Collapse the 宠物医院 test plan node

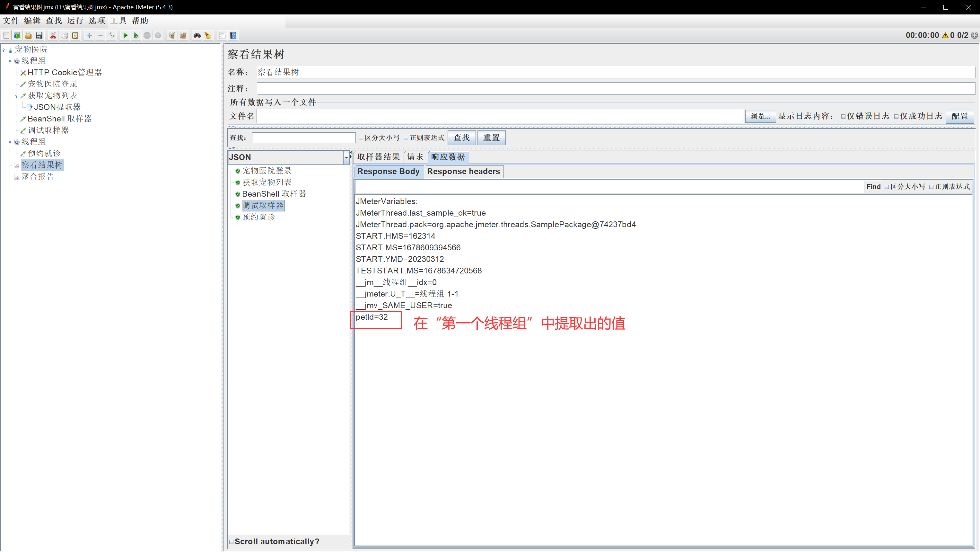[4, 49]
